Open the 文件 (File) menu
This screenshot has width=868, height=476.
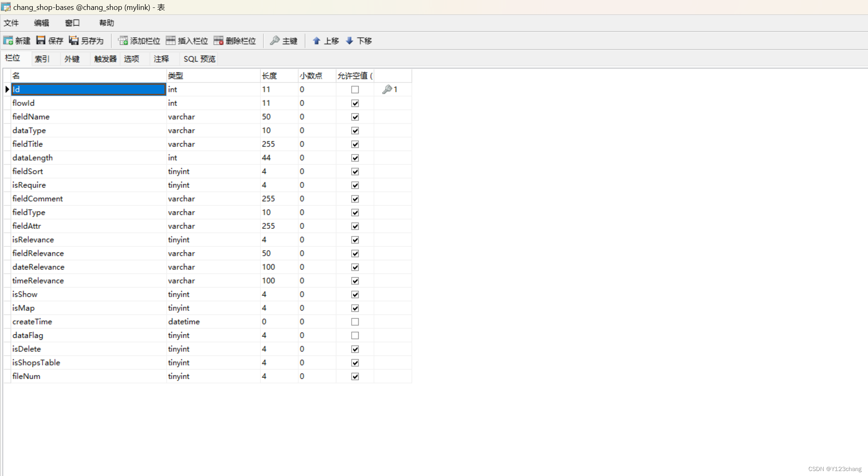11,23
